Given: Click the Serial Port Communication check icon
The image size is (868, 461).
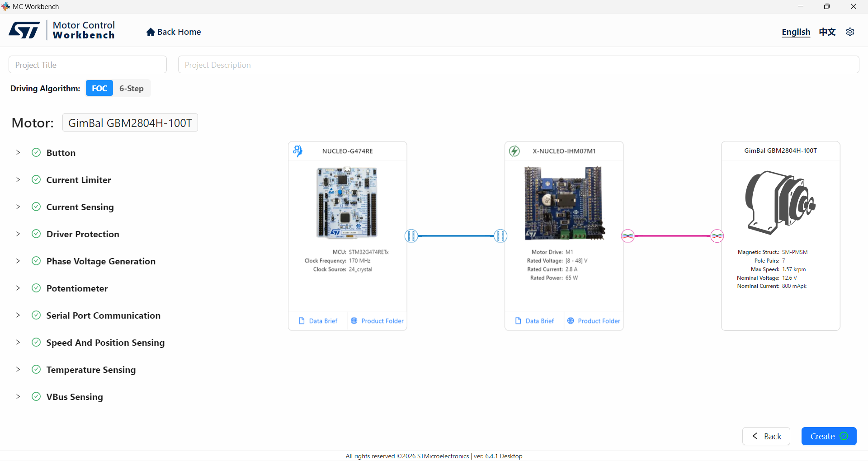Looking at the screenshot, I should [36, 315].
